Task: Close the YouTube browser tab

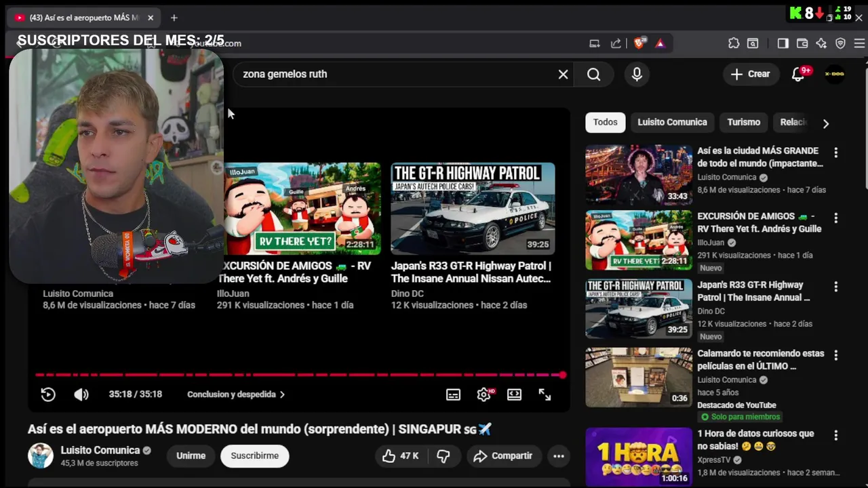Action: pos(151,18)
